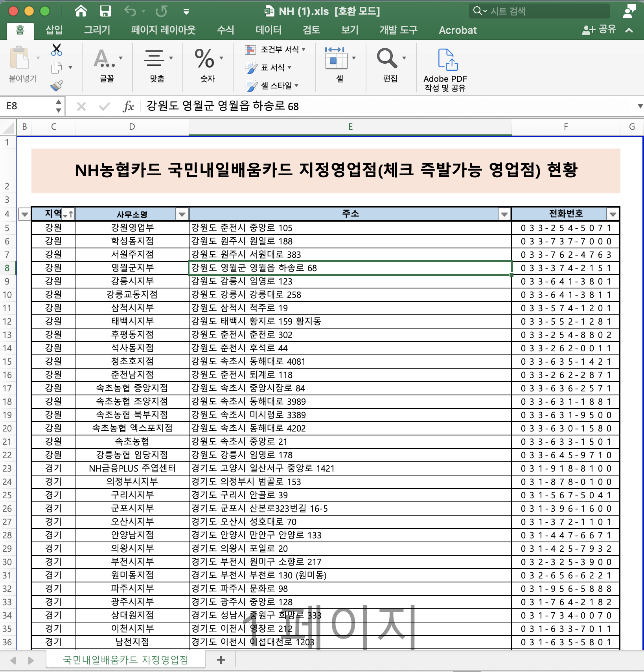Select the sheet title banner cell
Viewport: 644px width, 672px height.
[326, 171]
